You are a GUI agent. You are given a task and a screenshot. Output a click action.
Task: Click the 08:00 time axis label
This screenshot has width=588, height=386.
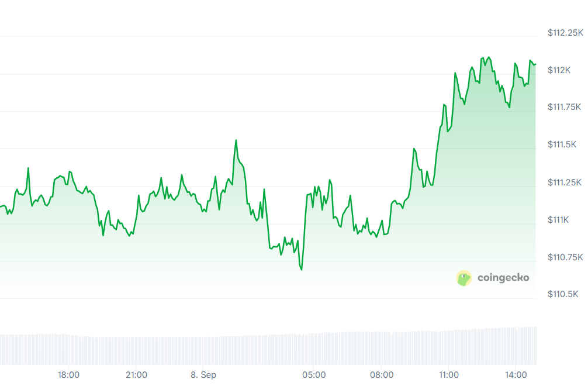tap(382, 375)
